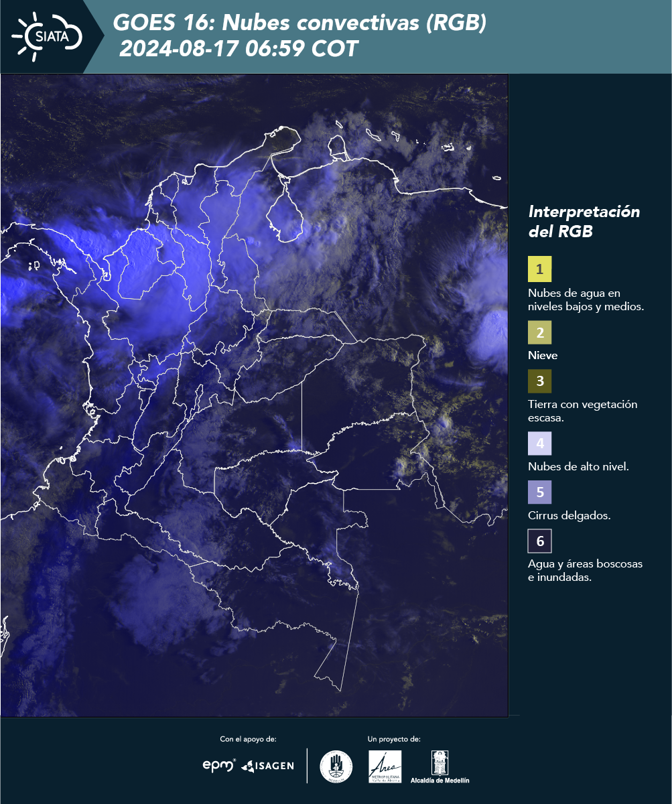Click the title "GOES 16: Nubes convectivas (RGB)"
This screenshot has width=672, height=804.
click(x=299, y=23)
